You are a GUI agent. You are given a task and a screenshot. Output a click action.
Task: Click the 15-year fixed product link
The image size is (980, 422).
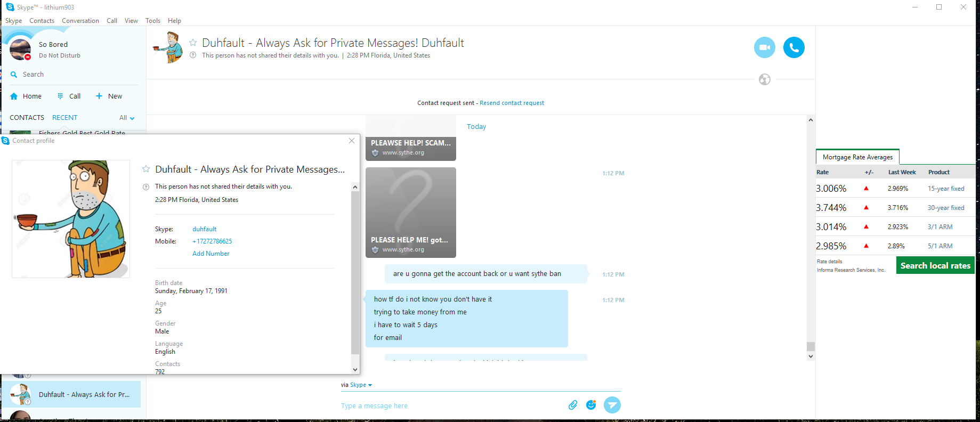coord(946,189)
